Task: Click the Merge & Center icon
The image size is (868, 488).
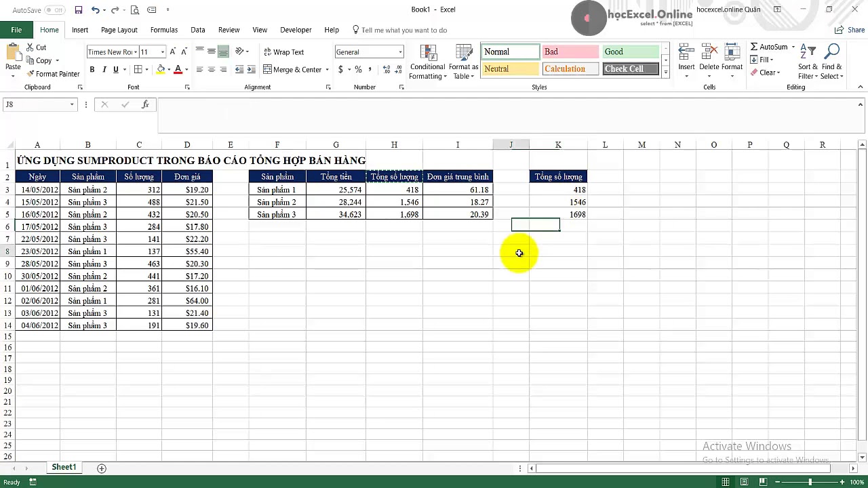Action: (x=268, y=70)
